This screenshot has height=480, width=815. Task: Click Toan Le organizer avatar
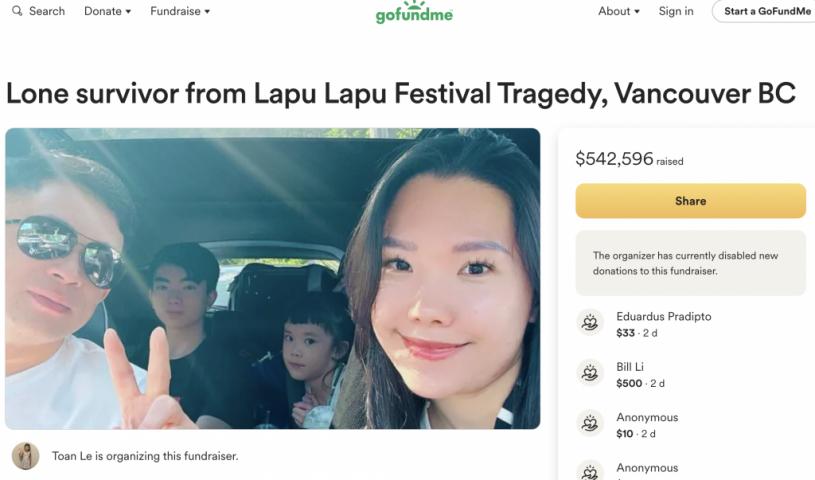click(x=25, y=456)
